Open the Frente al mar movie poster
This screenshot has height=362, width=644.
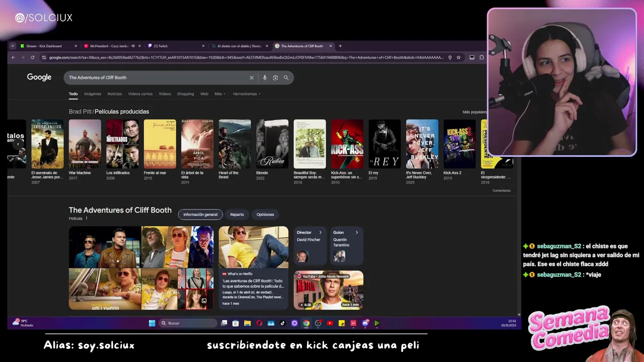point(160,144)
